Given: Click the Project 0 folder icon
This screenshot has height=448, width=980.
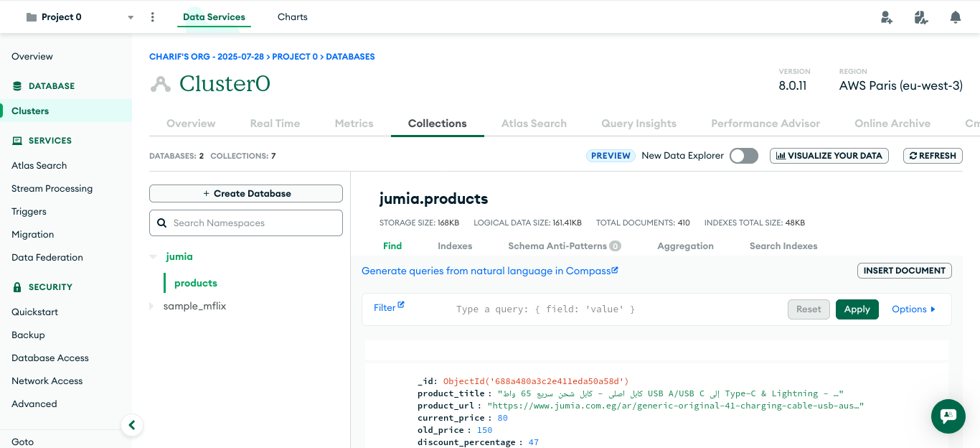Looking at the screenshot, I should point(32,17).
